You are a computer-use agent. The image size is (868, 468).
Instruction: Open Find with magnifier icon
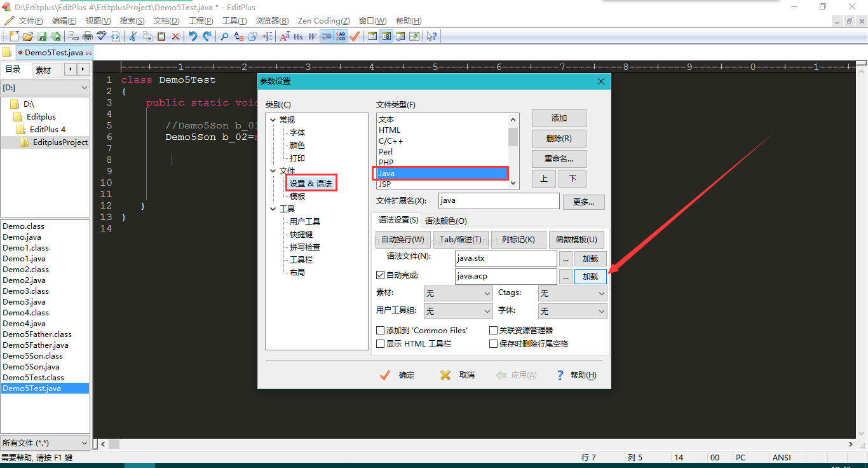click(224, 36)
